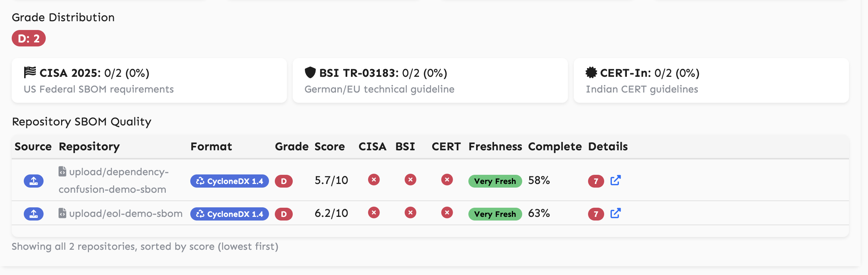Viewport: 868px width, 275px height.
Task: Open external details link for eol-demo-sbom
Action: pos(616,213)
